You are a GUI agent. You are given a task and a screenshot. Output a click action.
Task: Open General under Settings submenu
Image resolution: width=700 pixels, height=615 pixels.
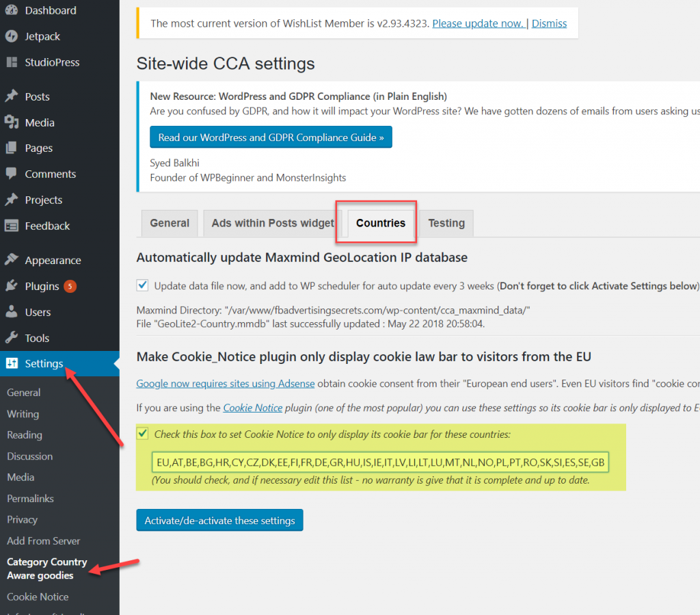pos(24,392)
